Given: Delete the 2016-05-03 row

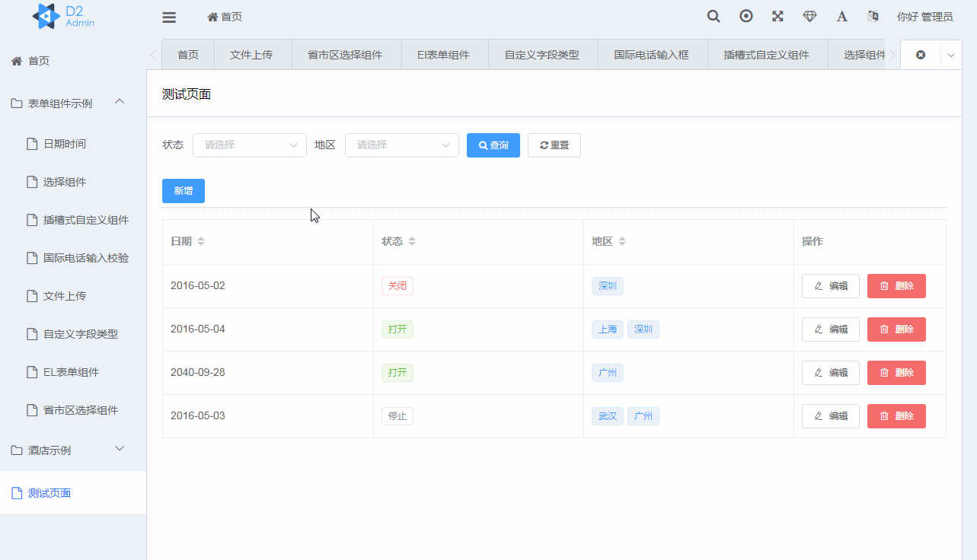Looking at the screenshot, I should click(x=896, y=416).
